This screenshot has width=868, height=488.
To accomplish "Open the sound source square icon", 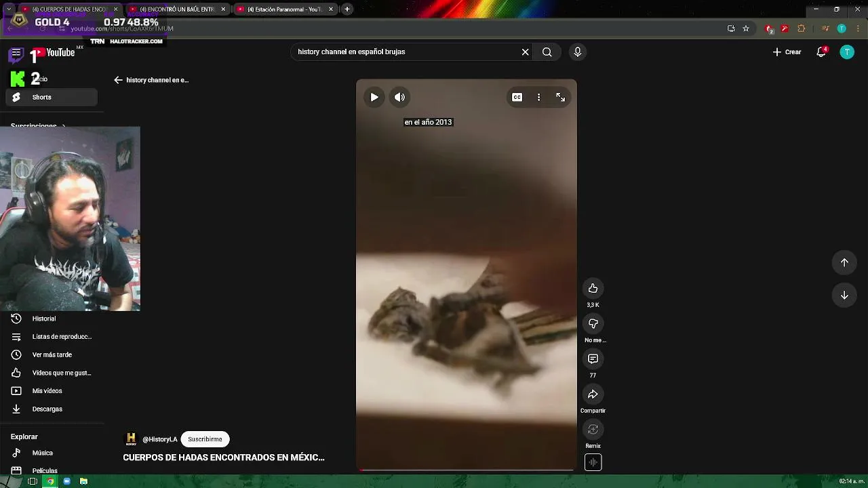I will click(593, 462).
